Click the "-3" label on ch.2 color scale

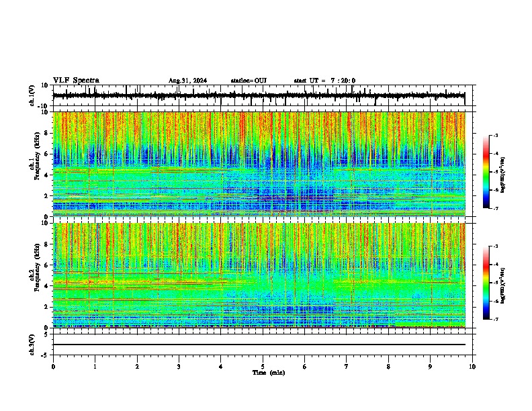[x=495, y=246]
